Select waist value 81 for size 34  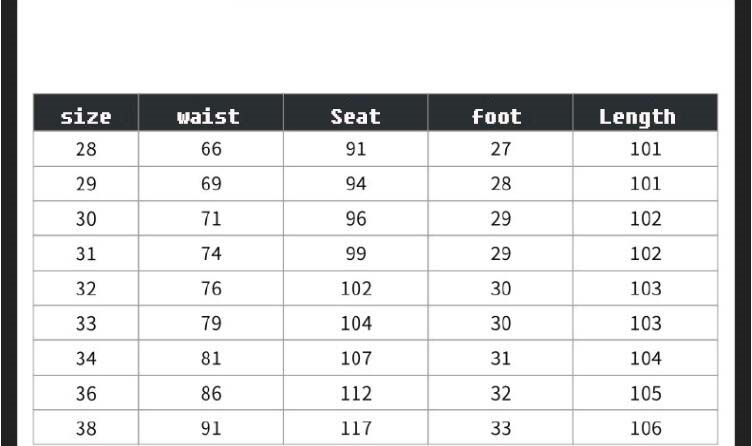pos(211,359)
